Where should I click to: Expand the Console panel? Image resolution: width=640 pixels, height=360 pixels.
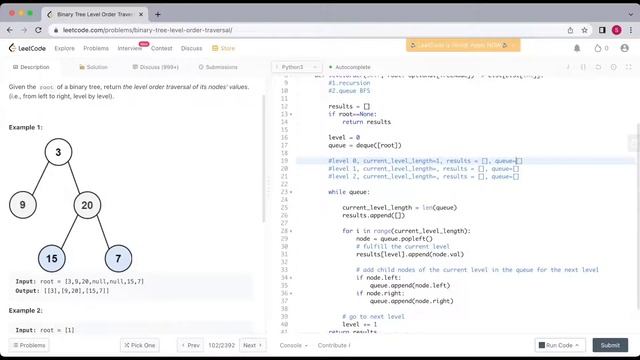[293, 345]
